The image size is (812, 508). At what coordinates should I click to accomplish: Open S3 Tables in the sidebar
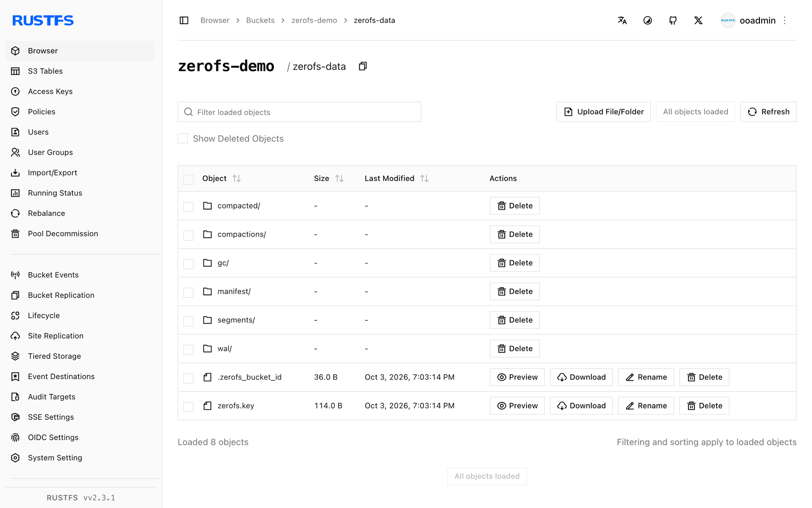80,71
